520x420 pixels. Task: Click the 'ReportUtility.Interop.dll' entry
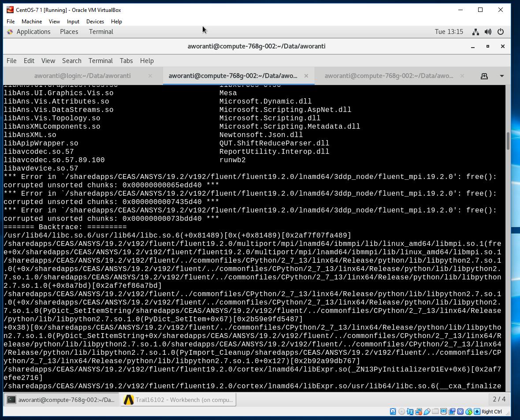point(274,152)
